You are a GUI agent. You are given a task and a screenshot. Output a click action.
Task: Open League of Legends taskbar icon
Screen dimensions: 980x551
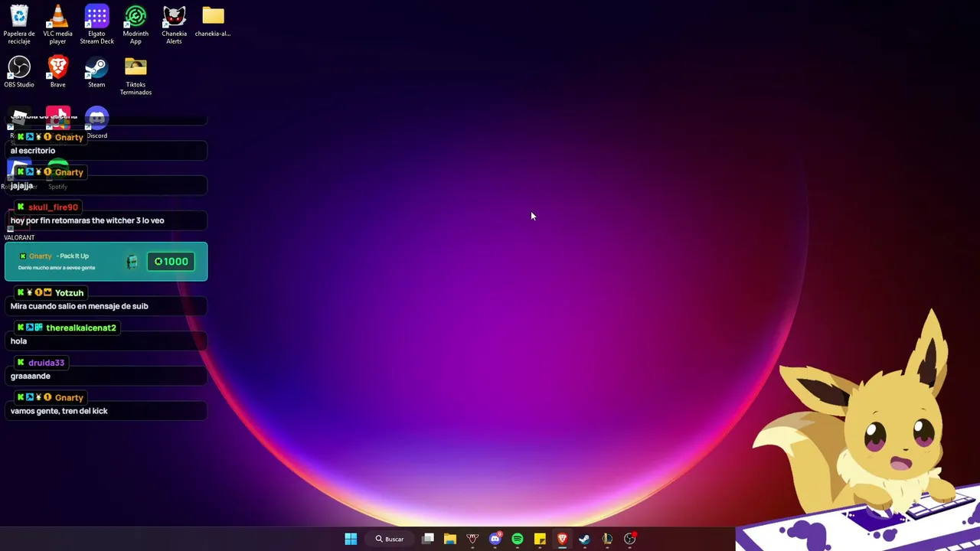(x=607, y=539)
